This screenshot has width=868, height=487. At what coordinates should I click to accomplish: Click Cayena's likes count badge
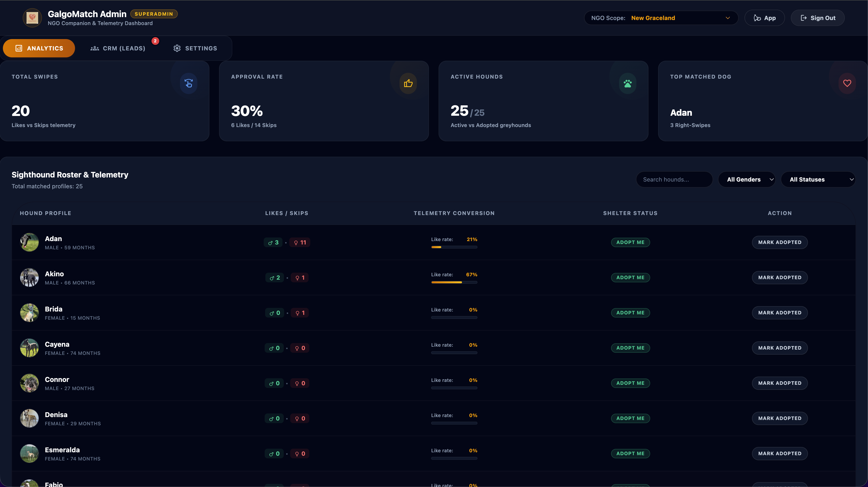[274, 348]
